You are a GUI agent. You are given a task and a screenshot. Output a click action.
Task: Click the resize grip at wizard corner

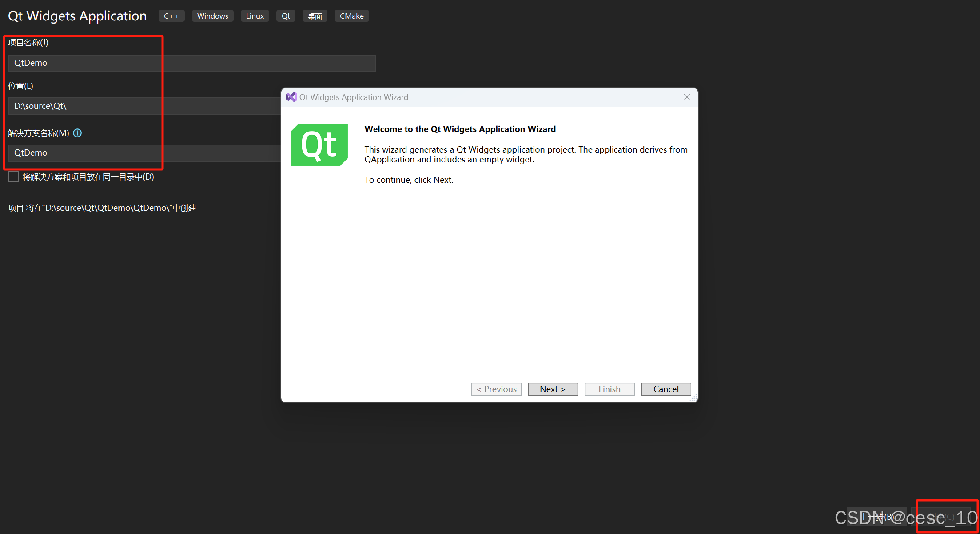click(x=693, y=398)
